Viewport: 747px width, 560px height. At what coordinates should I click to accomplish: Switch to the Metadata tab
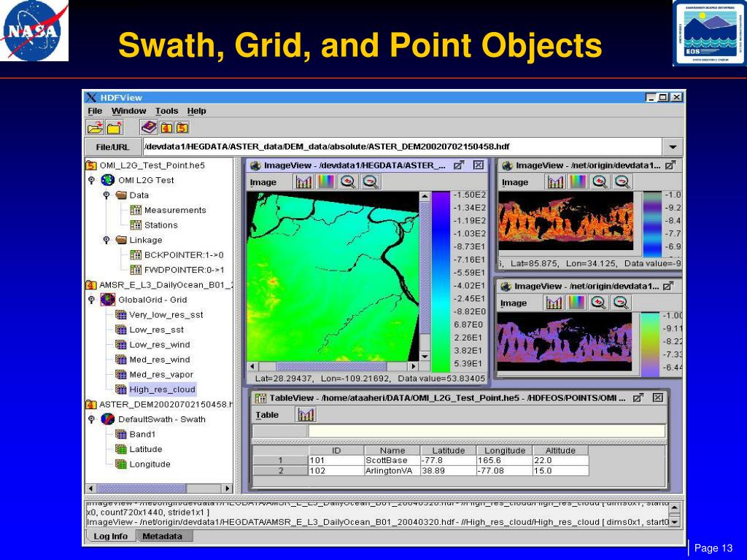click(162, 536)
